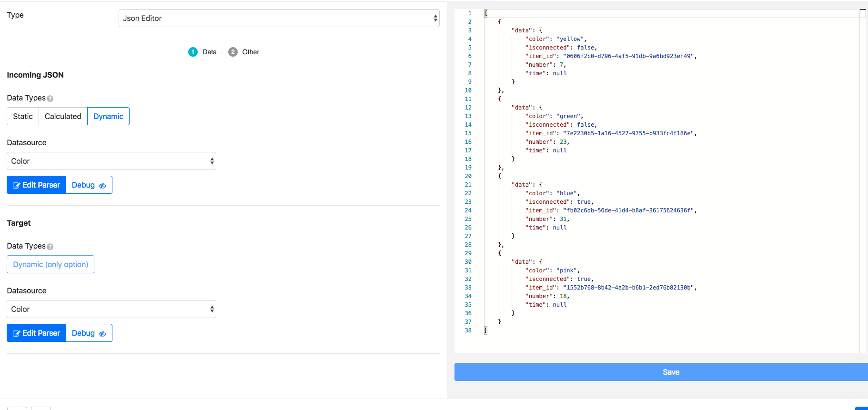Viewport: 868px width, 410px height.
Task: Click help icon beside Target Data Types
Action: [50, 247]
